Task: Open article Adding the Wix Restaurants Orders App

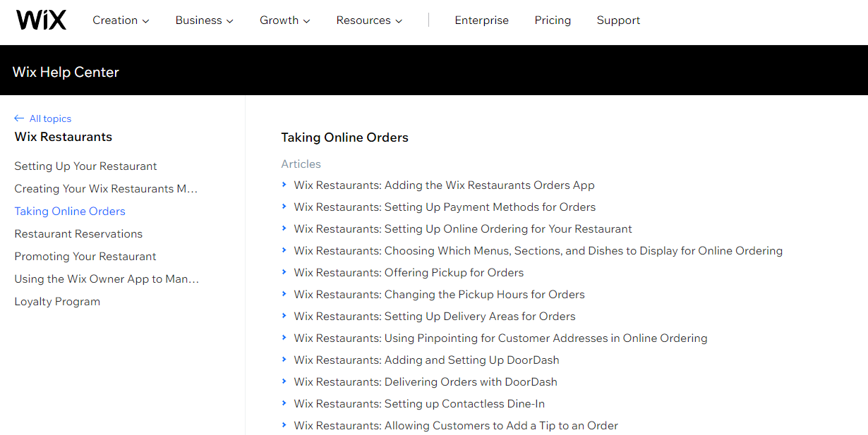Action: (444, 185)
